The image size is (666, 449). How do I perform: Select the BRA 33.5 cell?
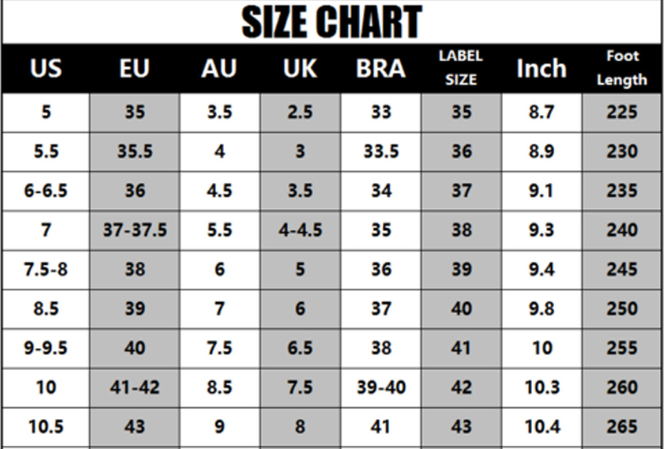tap(381, 152)
